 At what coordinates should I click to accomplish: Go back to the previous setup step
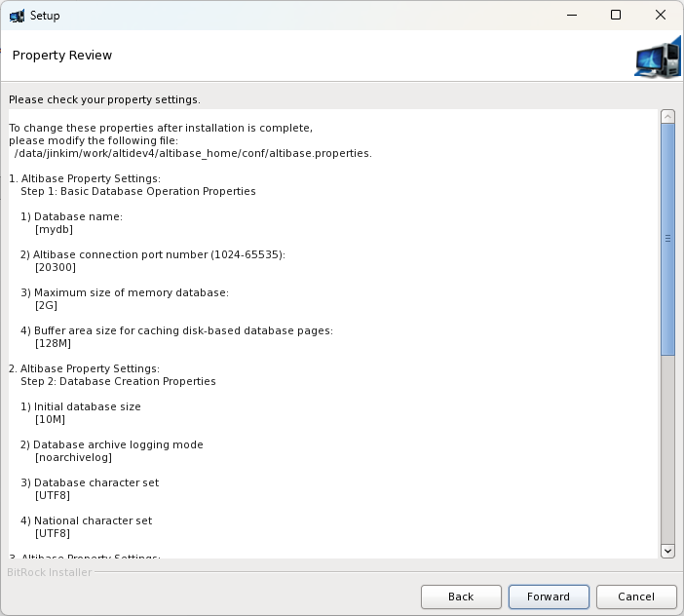coord(461,597)
